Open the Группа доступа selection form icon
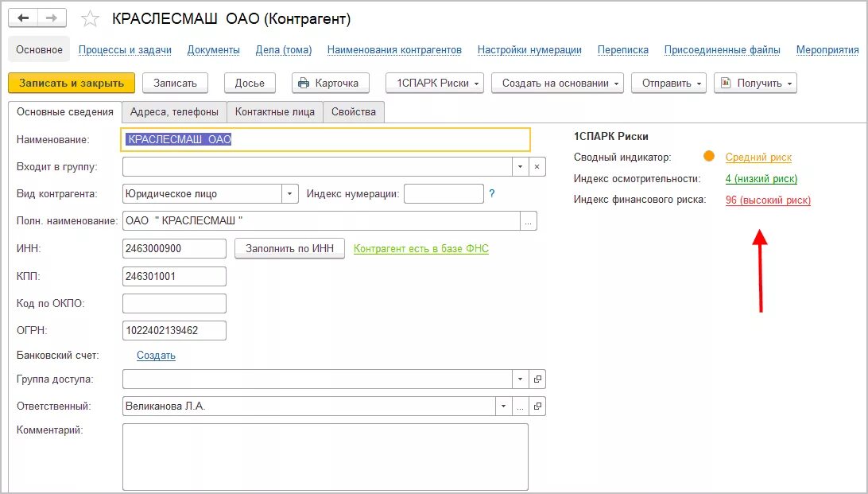The width and height of the screenshot is (868, 494). (537, 379)
